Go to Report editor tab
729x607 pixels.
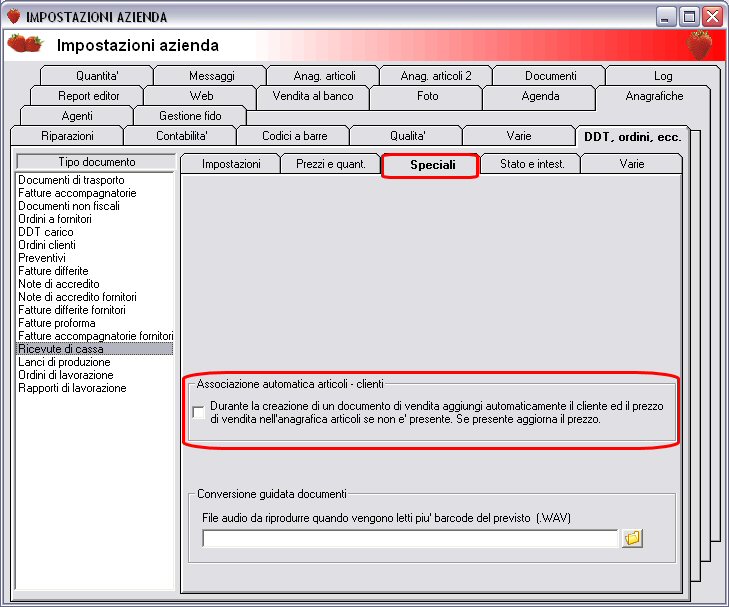pyautogui.click(x=88, y=96)
